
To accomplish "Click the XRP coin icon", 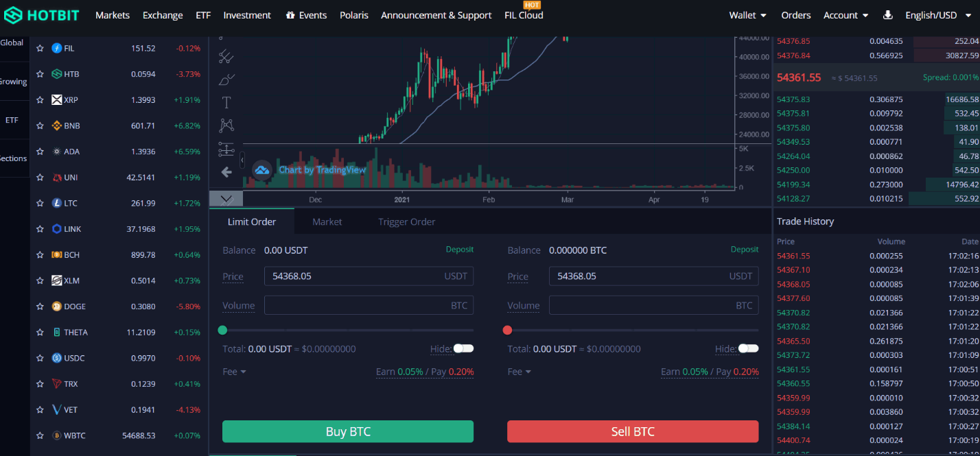I will (57, 100).
